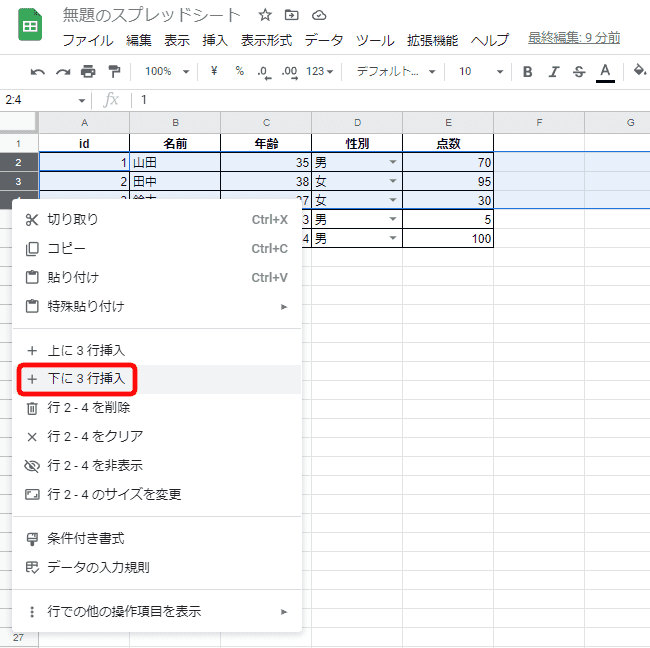Open 条件付き書式 from context menu
The height and width of the screenshot is (648, 650).
point(157,539)
